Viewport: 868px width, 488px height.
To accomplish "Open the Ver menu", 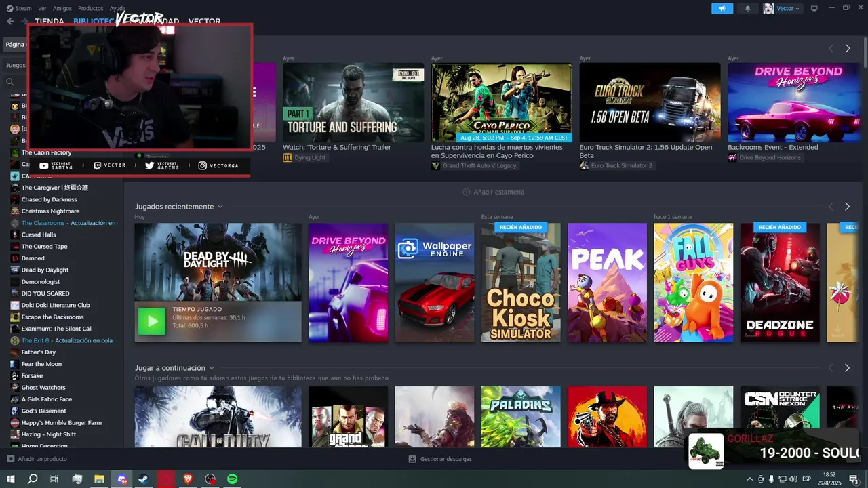I will [43, 8].
